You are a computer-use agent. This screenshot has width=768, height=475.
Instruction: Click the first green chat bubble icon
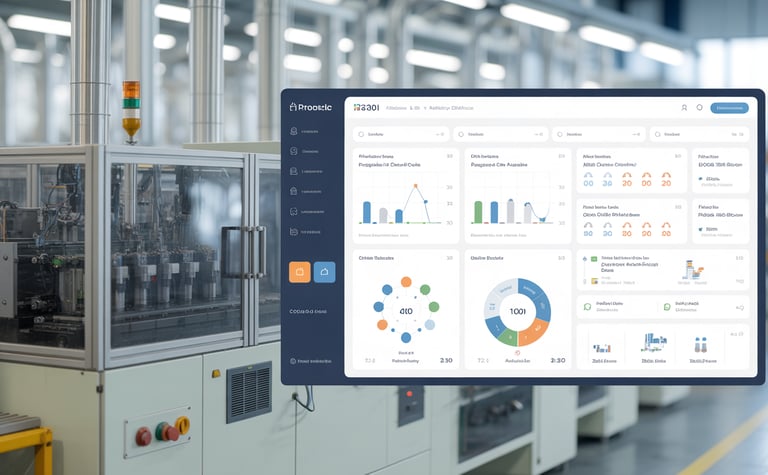click(588, 307)
